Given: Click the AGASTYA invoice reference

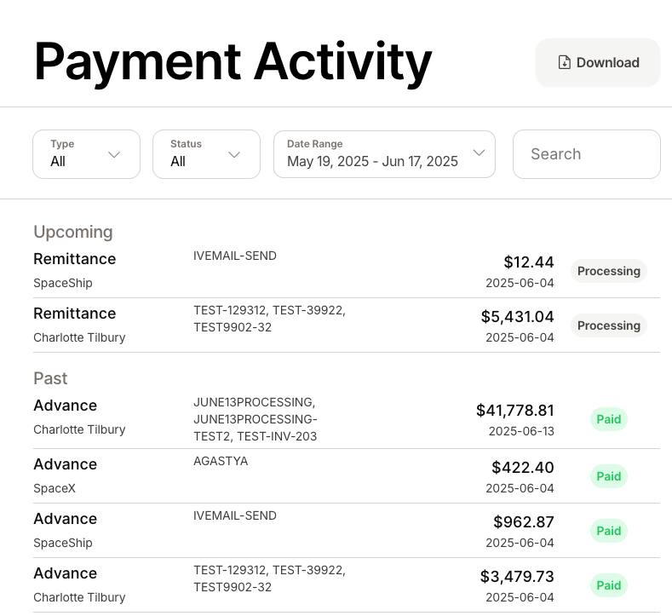Looking at the screenshot, I should (221, 461).
